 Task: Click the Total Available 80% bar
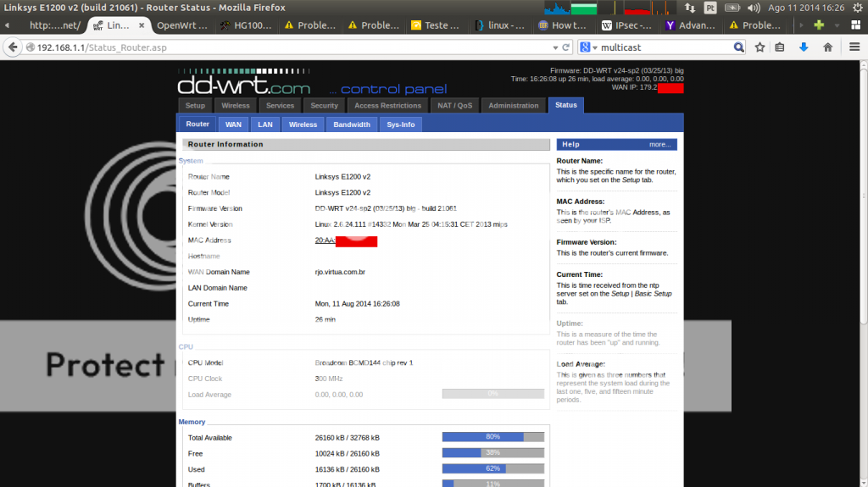click(492, 437)
